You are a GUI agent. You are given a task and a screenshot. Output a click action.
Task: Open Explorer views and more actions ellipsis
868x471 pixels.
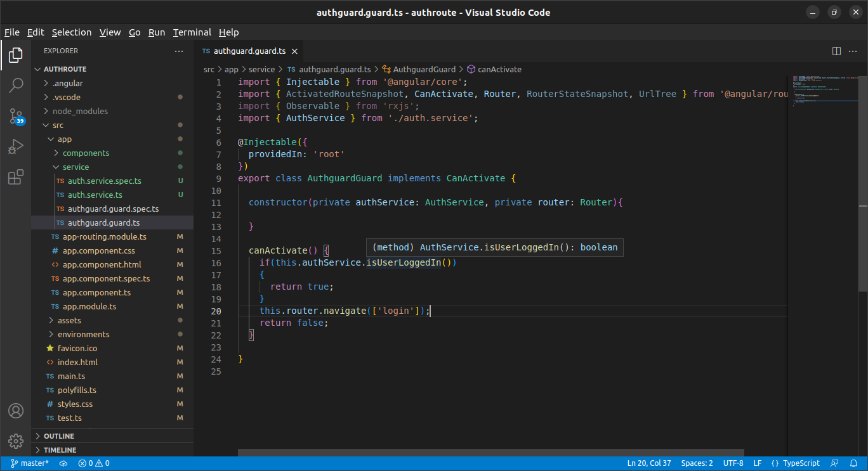[x=178, y=51]
